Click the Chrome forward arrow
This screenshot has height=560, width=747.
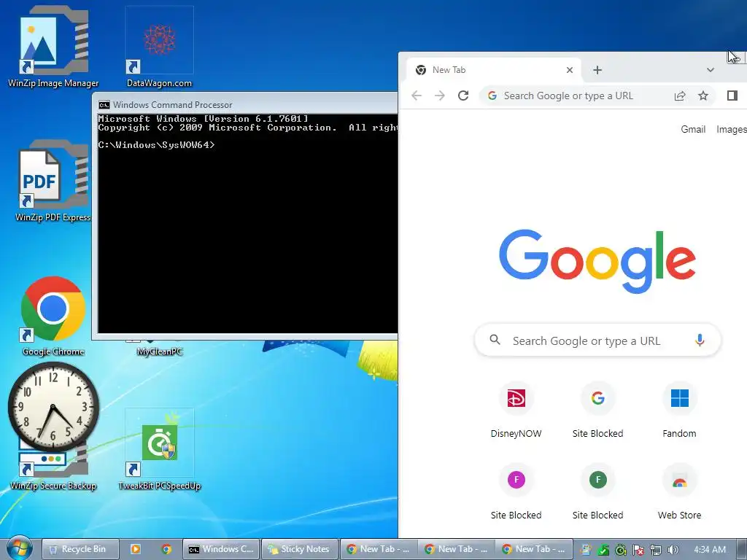click(x=440, y=96)
